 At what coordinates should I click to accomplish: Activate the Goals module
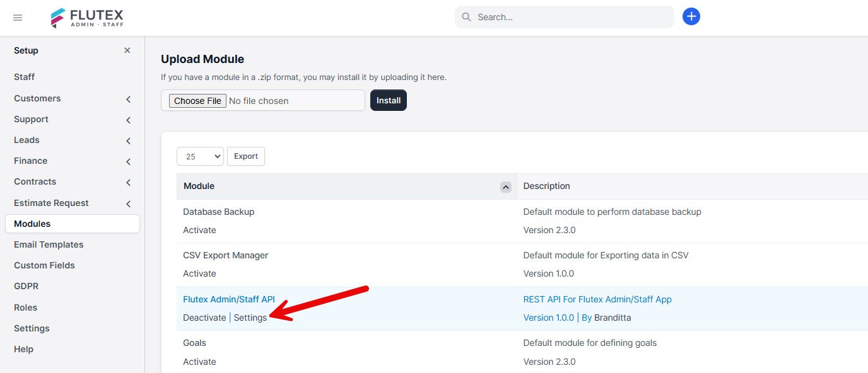coord(199,362)
